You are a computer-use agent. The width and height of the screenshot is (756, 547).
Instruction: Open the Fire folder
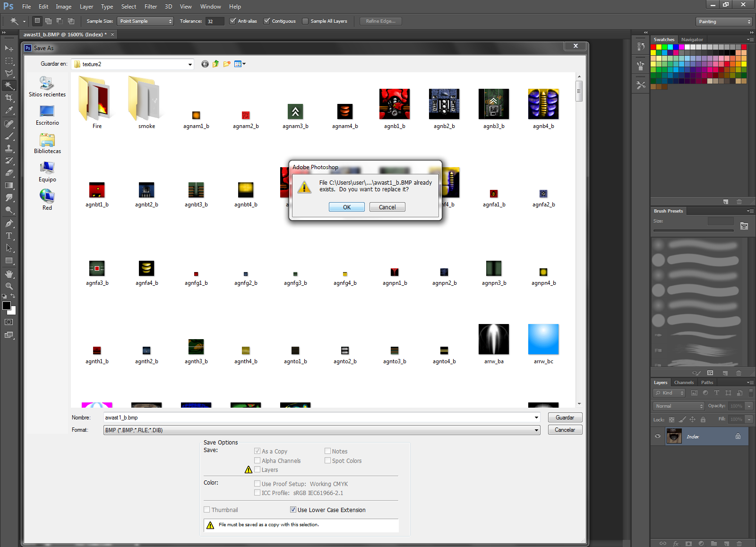pos(97,102)
